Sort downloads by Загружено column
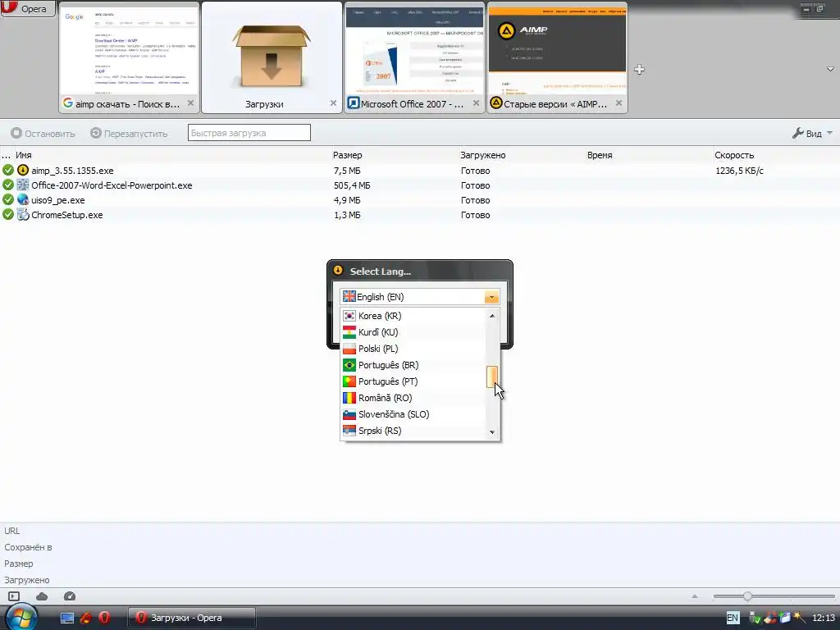This screenshot has height=630, width=840. 483,155
